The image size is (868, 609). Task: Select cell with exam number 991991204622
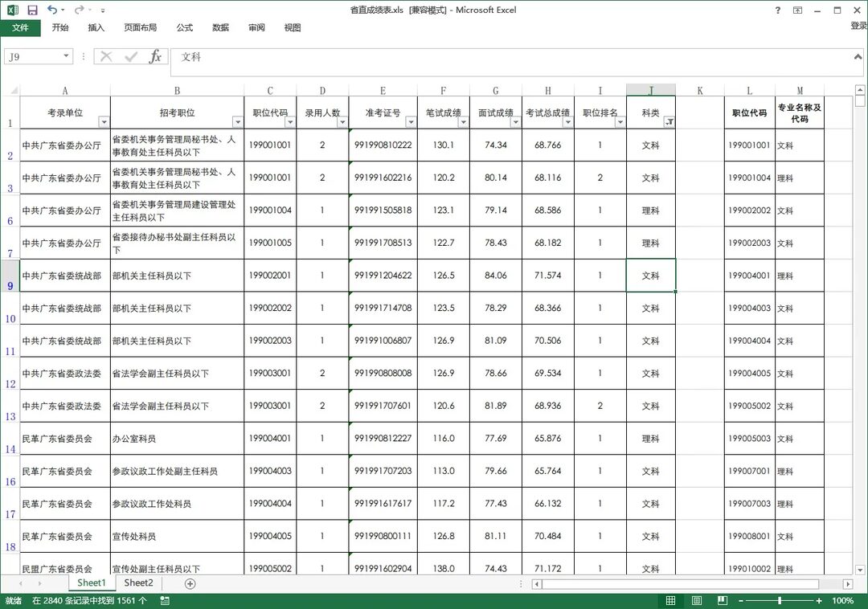tap(383, 276)
